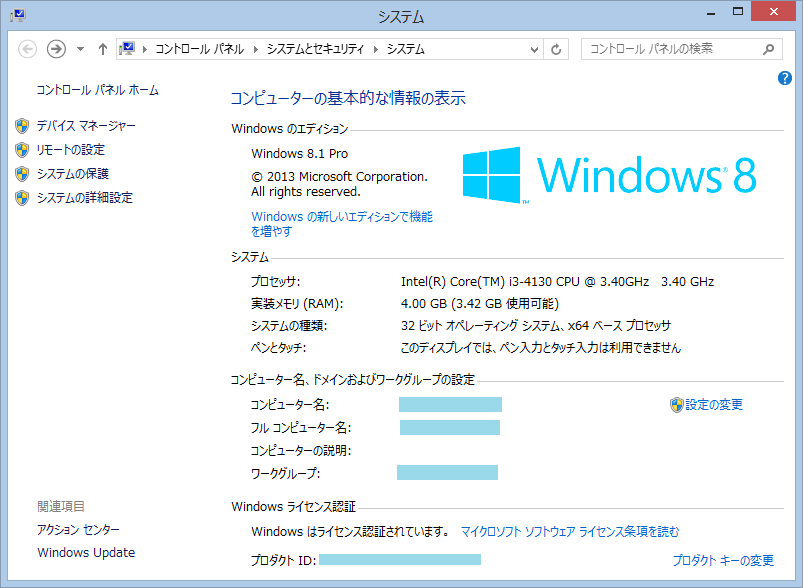Click the システムの種類: label
The image size is (803, 588).
(x=289, y=326)
